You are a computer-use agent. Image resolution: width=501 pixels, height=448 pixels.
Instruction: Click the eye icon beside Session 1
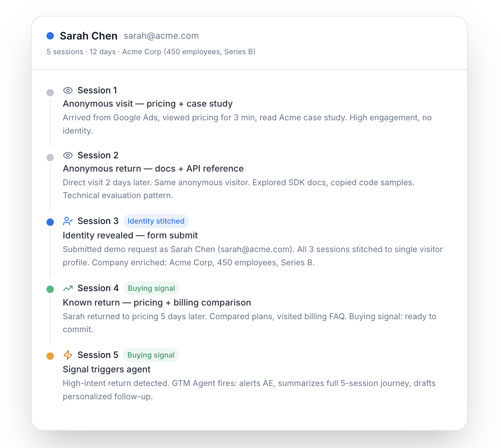68,90
